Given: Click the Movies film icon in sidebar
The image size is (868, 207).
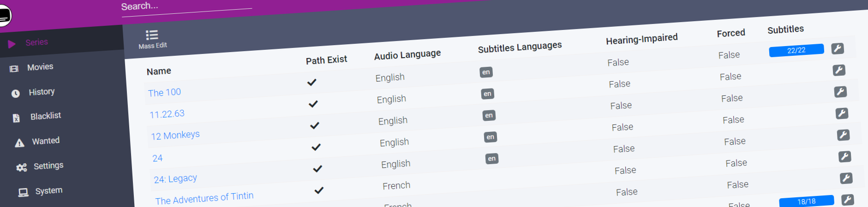Looking at the screenshot, I should pos(14,69).
